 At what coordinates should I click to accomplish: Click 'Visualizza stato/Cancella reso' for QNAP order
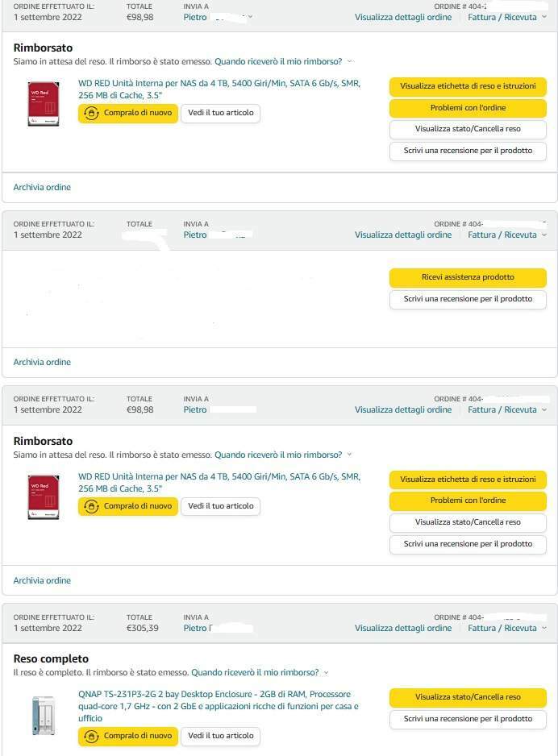coord(468,697)
